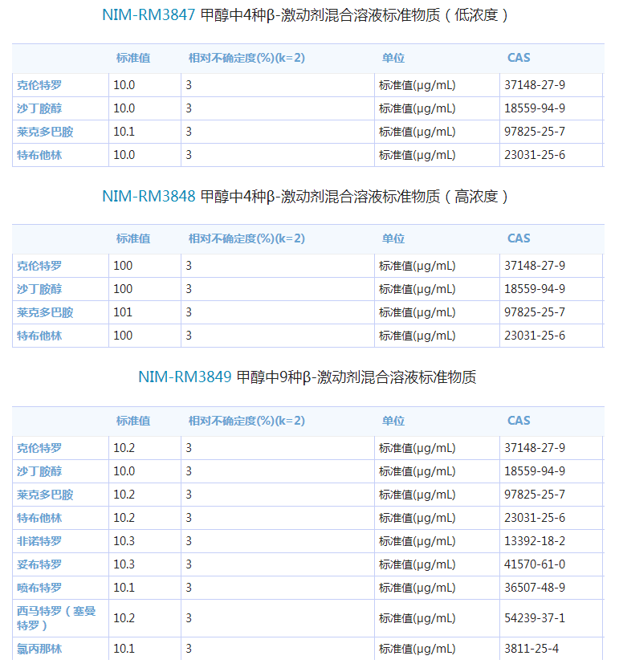This screenshot has width=619, height=672.
Task: Click CAS number 54239-37-1
Action: pos(535,618)
